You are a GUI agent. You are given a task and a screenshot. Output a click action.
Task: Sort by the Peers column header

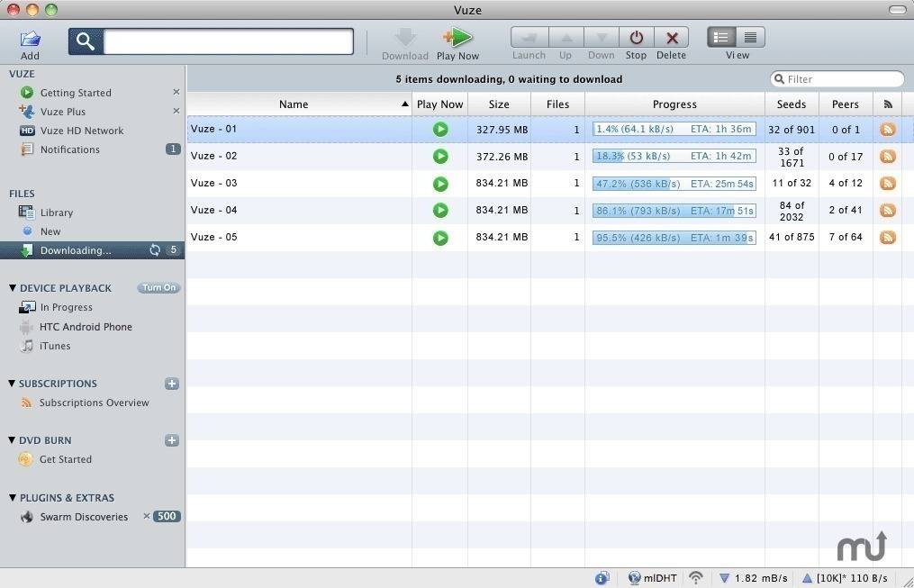pos(846,104)
